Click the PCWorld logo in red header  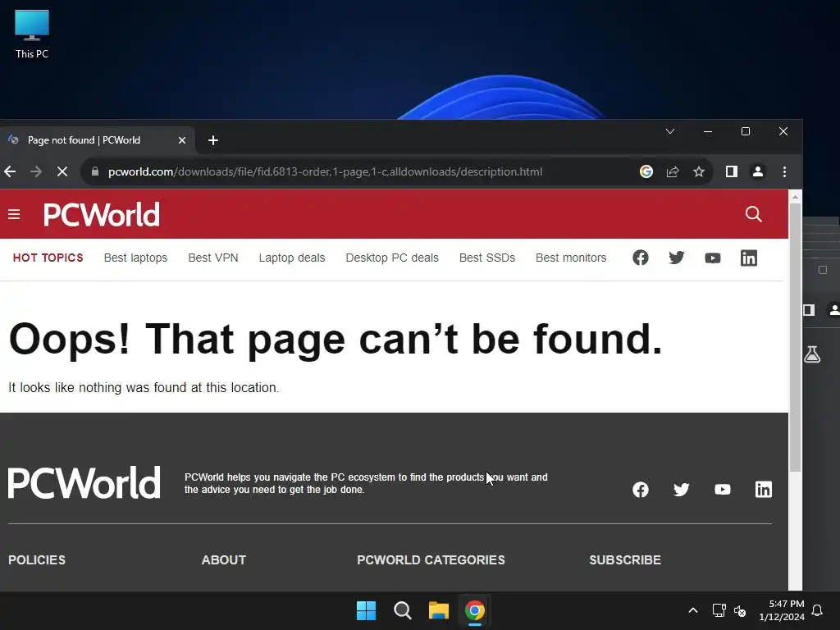tap(102, 214)
